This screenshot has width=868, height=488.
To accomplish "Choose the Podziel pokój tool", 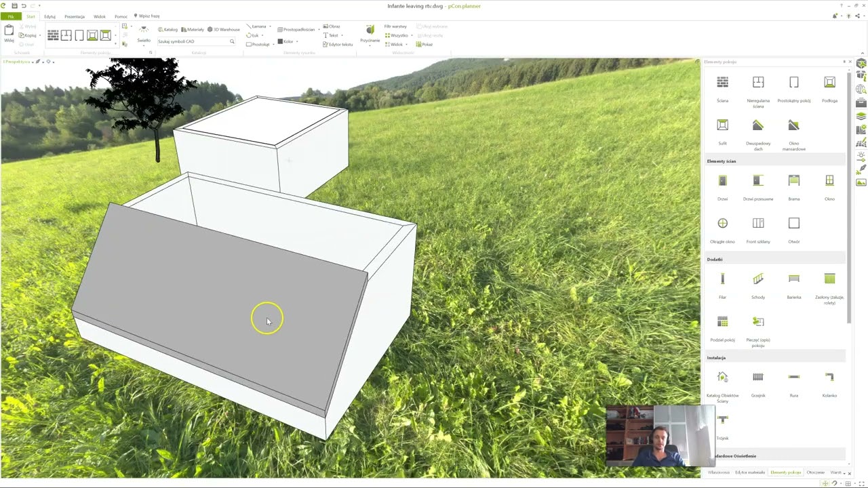I will (x=722, y=327).
